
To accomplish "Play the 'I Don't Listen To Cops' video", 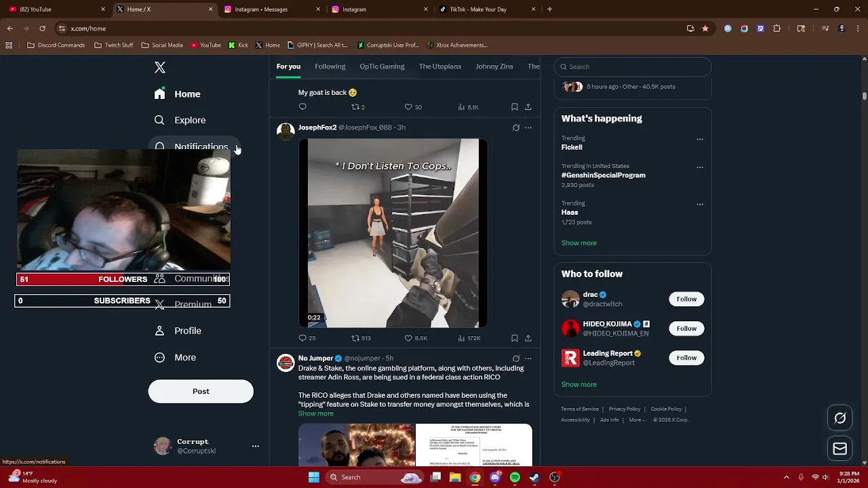I will 393,233.
